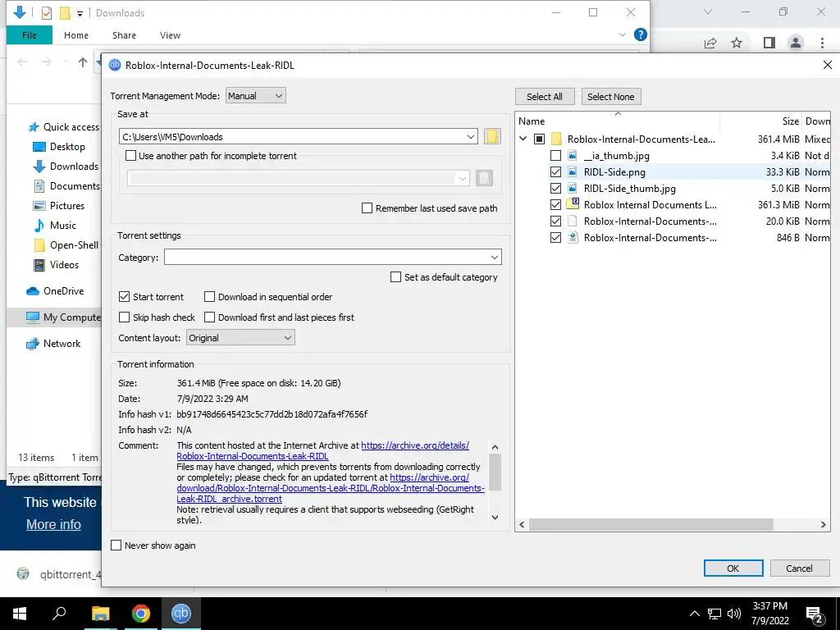Click Explorer help question mark icon
The height and width of the screenshot is (630, 840).
[x=640, y=34]
